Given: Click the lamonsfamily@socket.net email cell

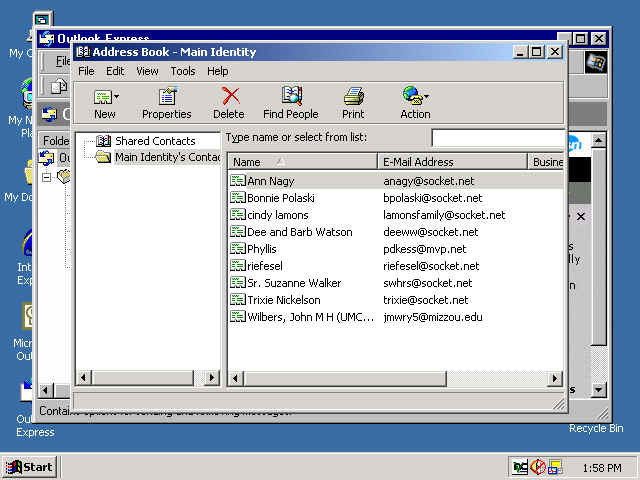Looking at the screenshot, I should pos(444,215).
